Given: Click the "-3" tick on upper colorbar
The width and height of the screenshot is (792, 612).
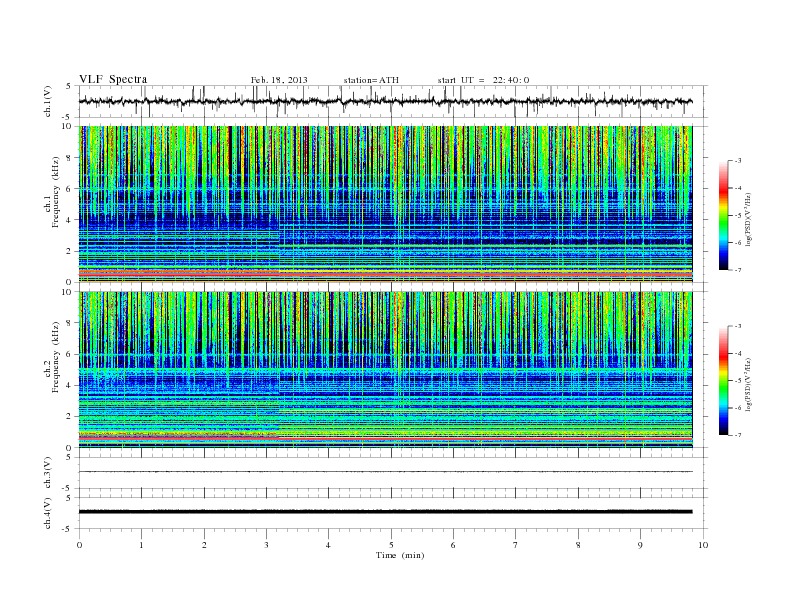Looking at the screenshot, I should [x=738, y=161].
